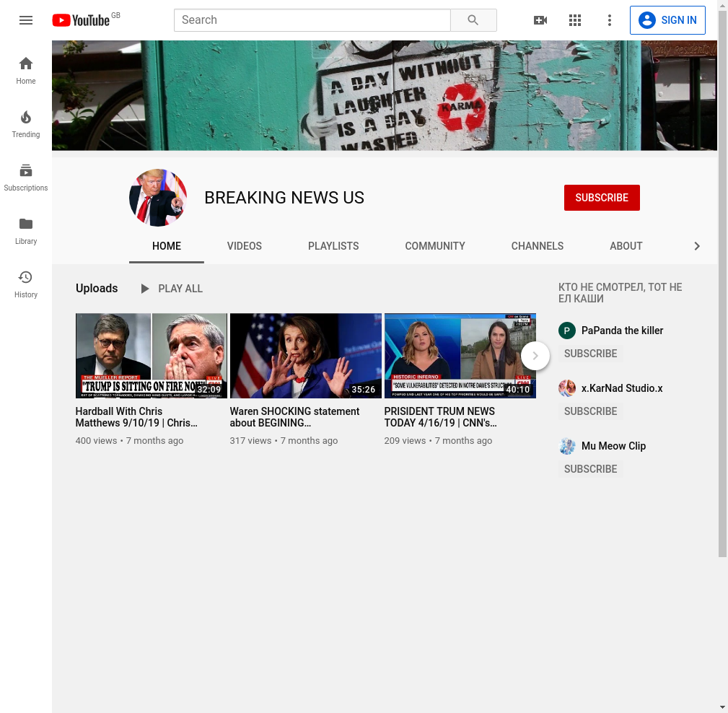Open Hardball With Chris Matthews video thumbnail
This screenshot has height=713, width=728.
point(152,356)
